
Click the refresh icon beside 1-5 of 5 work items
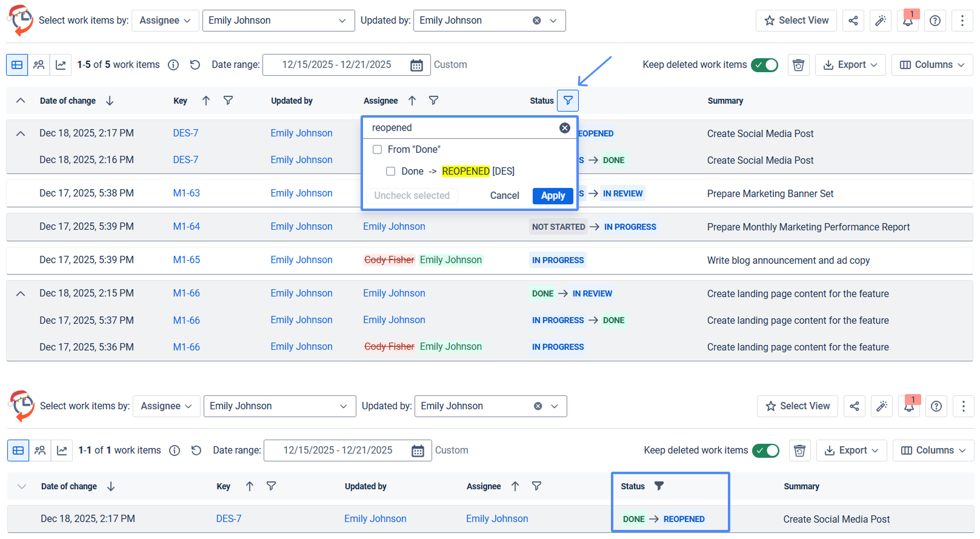pyautogui.click(x=195, y=65)
